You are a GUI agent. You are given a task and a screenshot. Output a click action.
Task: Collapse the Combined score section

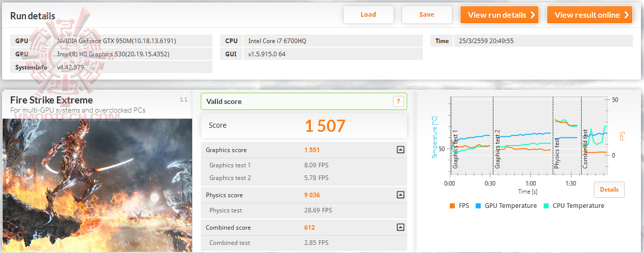(400, 227)
